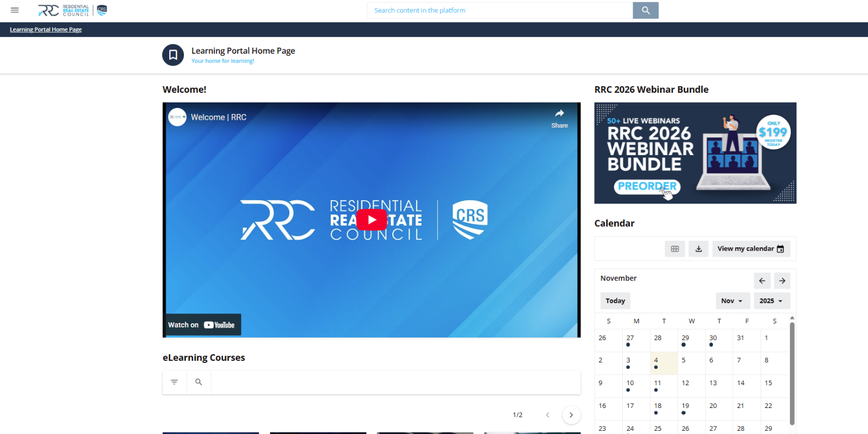Select October 29 in the calendar

click(692, 340)
